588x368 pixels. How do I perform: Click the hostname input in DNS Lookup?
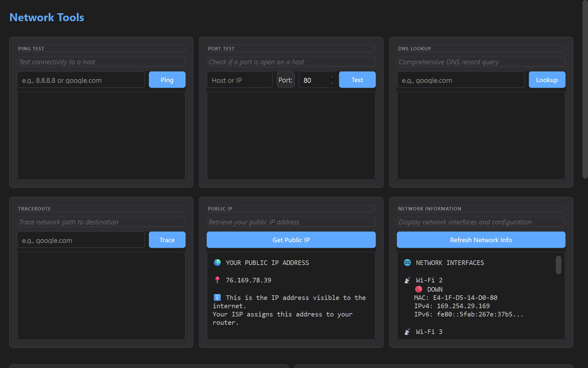tap(459, 80)
